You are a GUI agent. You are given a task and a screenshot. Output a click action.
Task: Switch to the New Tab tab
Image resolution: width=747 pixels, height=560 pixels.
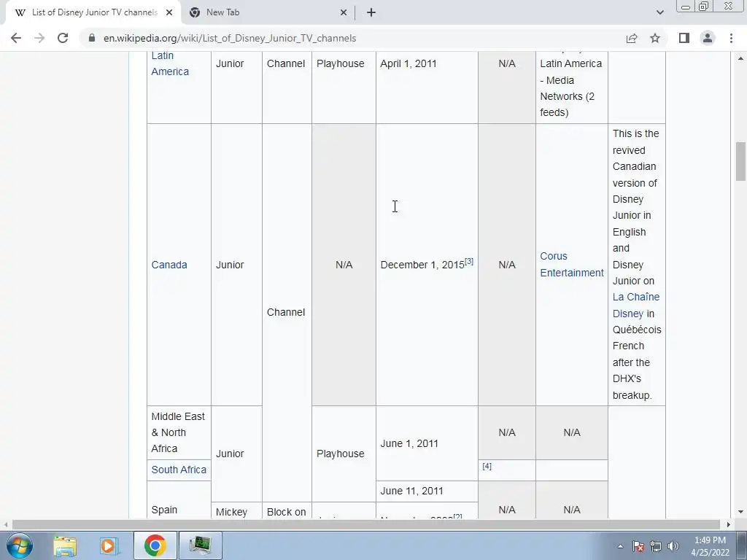pos(268,13)
